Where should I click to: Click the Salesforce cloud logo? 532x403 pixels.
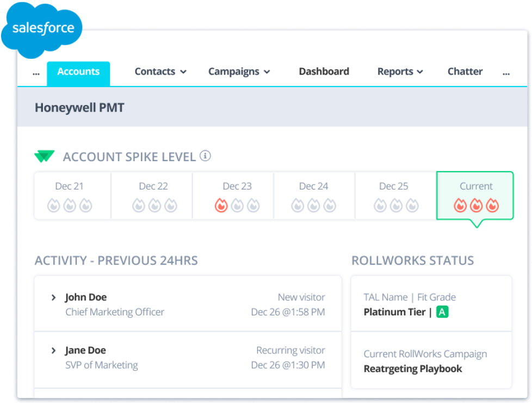42,27
